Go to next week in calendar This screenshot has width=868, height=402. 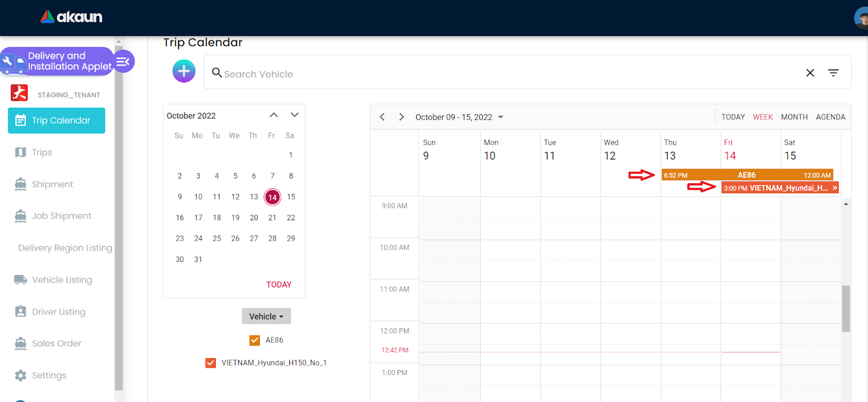click(x=401, y=117)
